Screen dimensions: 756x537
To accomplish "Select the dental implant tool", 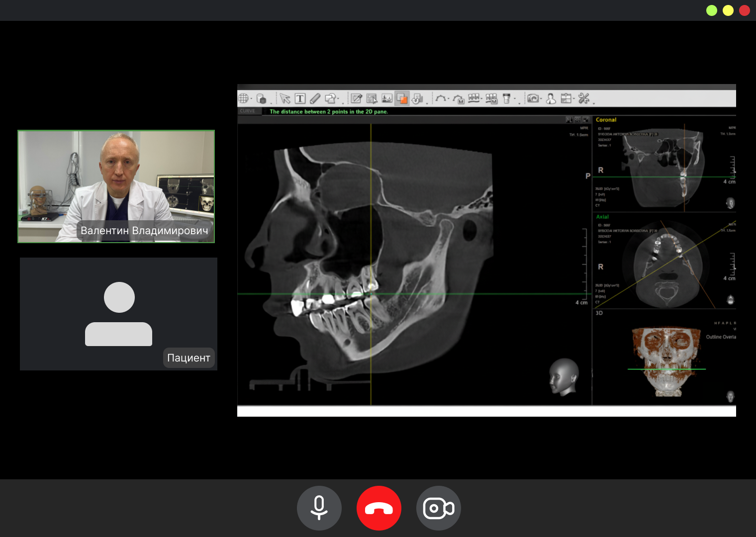I will tap(506, 98).
